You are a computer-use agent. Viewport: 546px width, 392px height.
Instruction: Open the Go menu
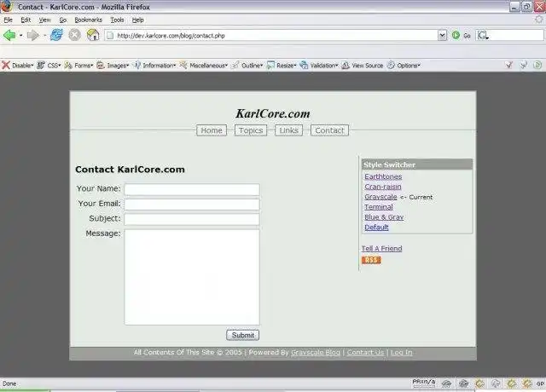point(62,20)
